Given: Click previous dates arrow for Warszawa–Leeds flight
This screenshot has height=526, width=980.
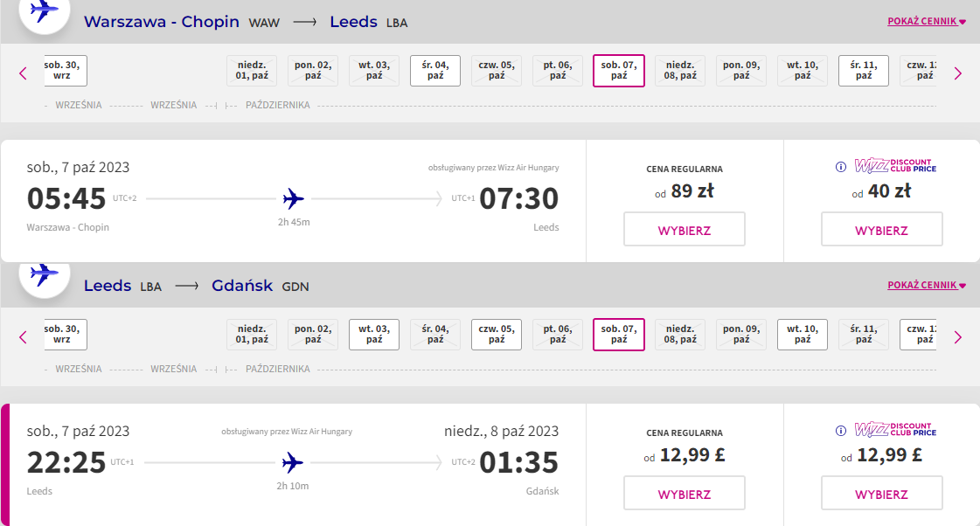Looking at the screenshot, I should point(23,73).
